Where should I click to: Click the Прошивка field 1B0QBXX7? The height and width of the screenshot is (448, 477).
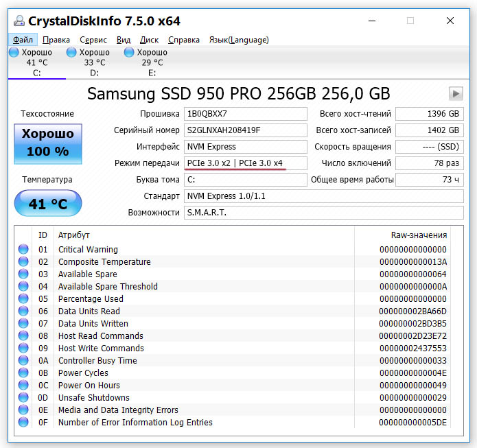point(245,114)
